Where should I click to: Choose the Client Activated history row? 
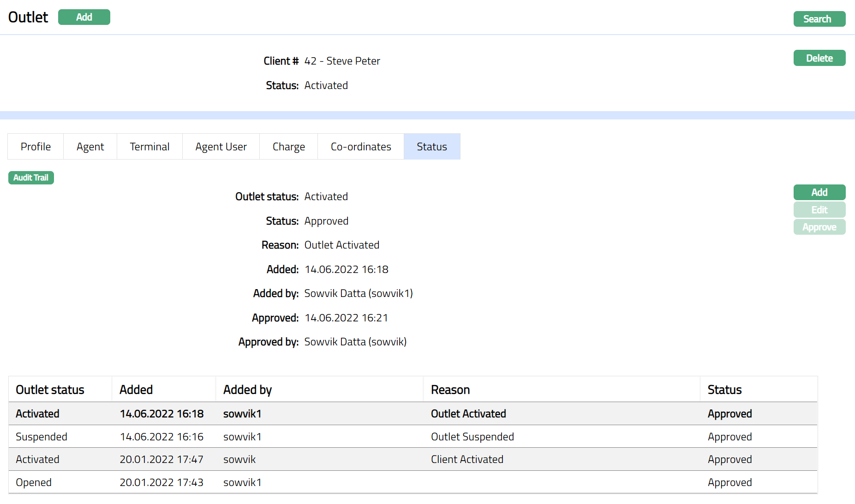point(413,459)
